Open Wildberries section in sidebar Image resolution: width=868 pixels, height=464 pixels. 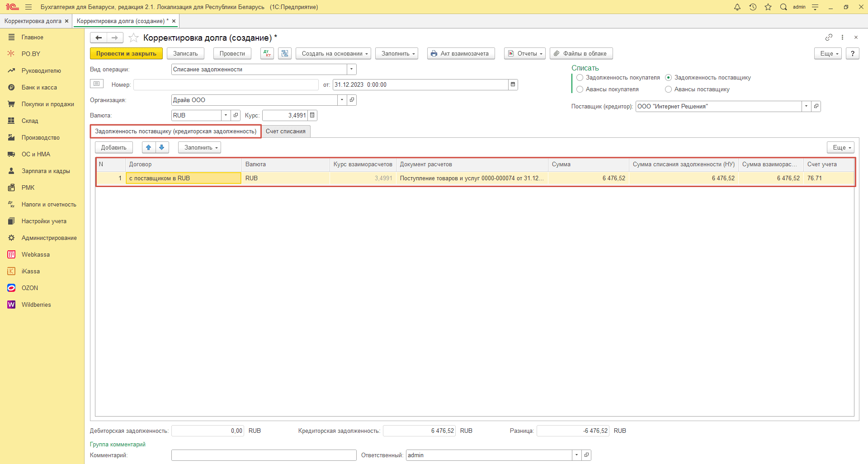tap(36, 305)
